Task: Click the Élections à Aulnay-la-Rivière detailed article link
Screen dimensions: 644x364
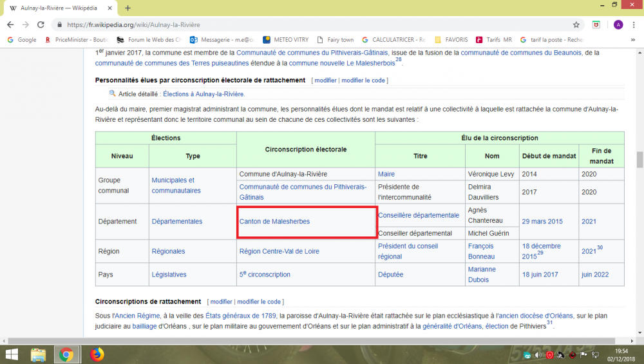Action: point(204,94)
